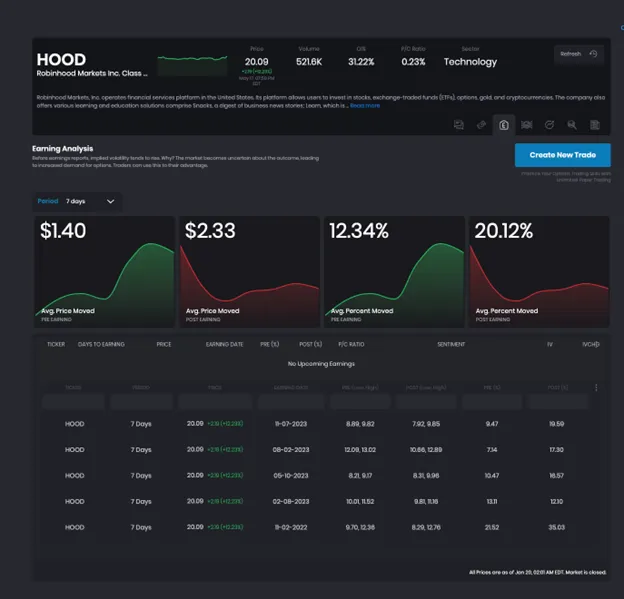Viewport: 624px width, 599px height.
Task: Open the $1.40 Avg. Price Moved card
Action: [104, 272]
